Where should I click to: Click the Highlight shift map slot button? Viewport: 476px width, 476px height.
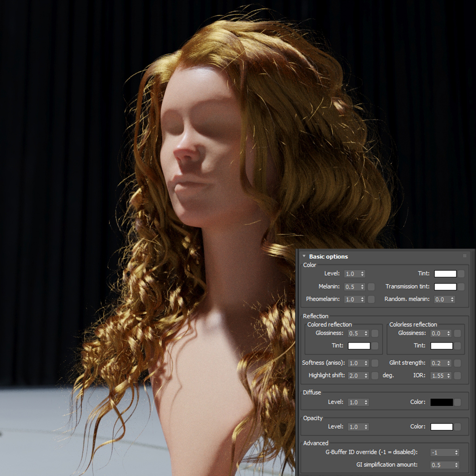click(375, 375)
